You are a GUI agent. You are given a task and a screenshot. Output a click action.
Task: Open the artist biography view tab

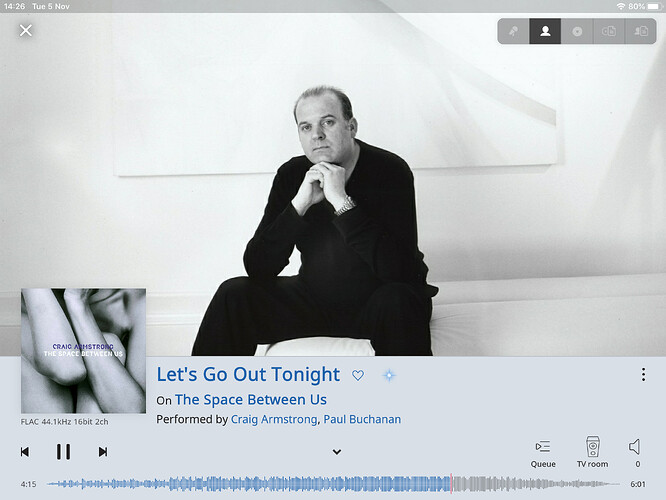pyautogui.click(x=641, y=31)
